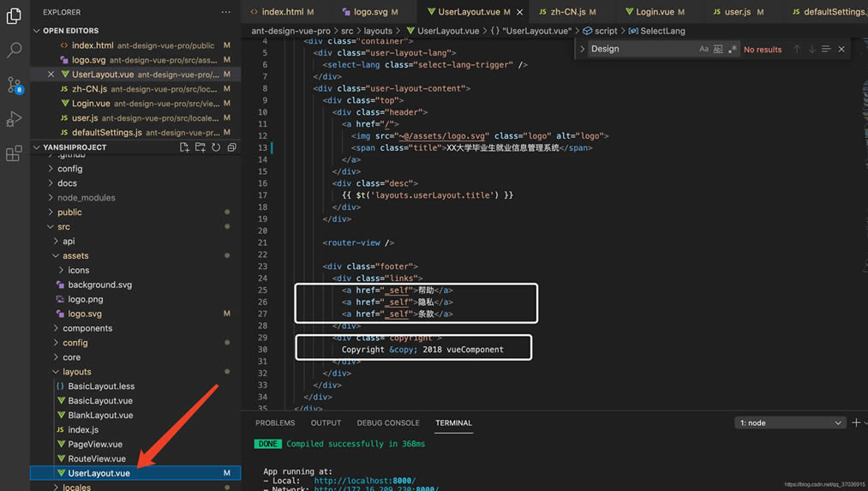Click the Design find input field
868x491 pixels.
click(642, 49)
